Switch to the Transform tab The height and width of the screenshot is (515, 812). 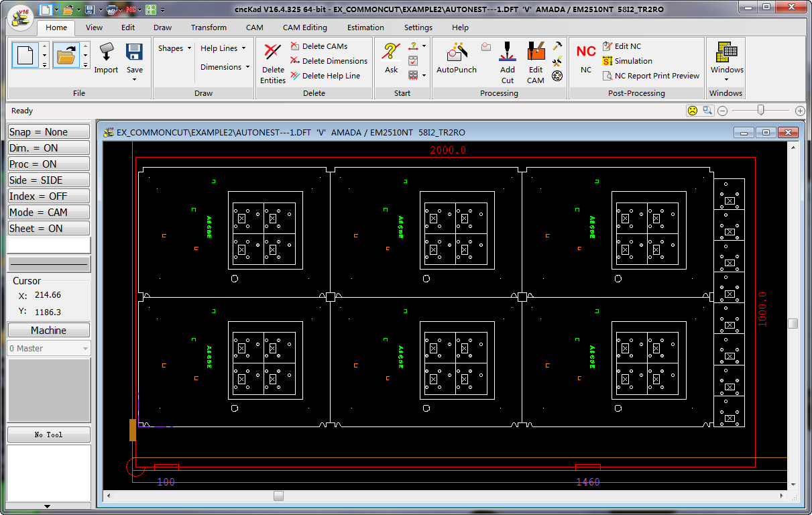pyautogui.click(x=209, y=27)
